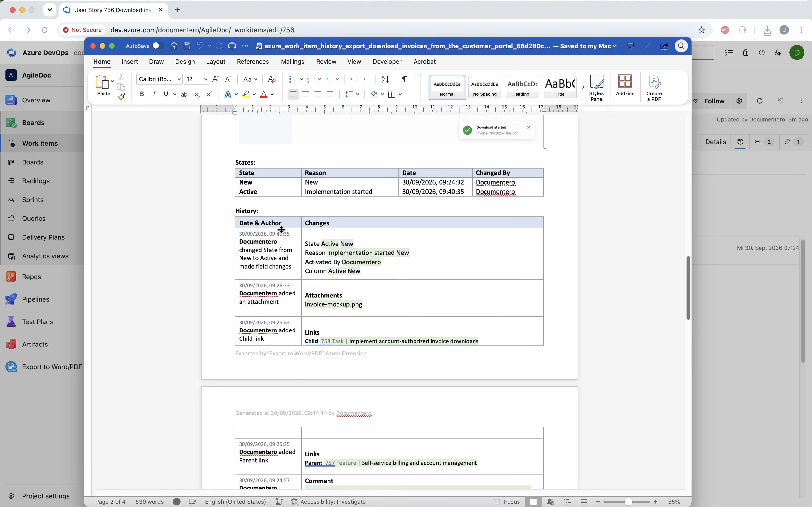Enable Focus mode
812x507 pixels.
pyautogui.click(x=506, y=502)
